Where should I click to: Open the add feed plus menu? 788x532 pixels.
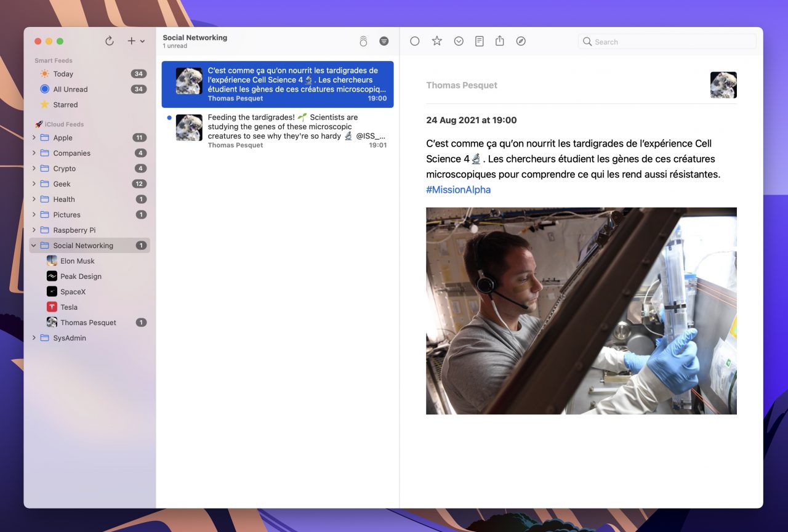(135, 41)
